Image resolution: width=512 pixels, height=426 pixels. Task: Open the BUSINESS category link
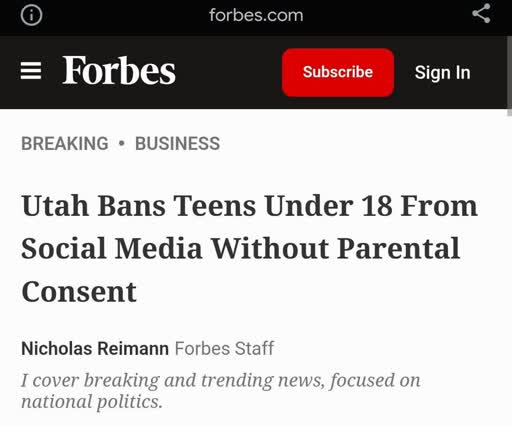(177, 144)
